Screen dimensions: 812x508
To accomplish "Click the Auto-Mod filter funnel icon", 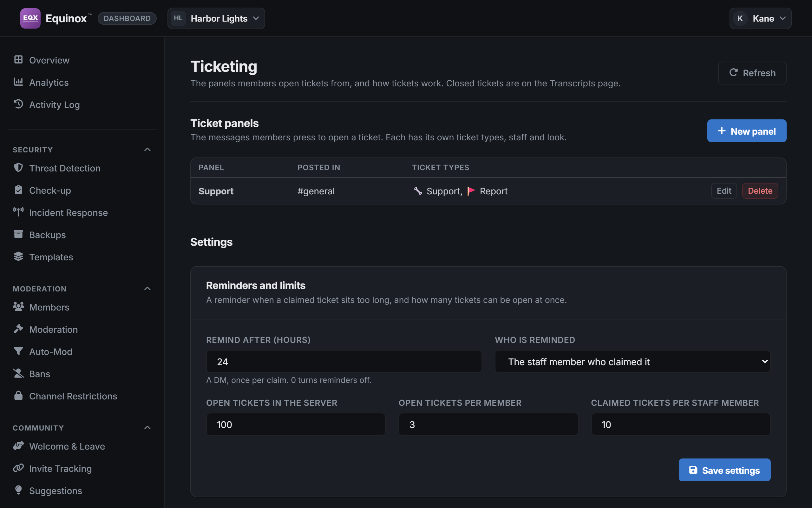I will (x=18, y=351).
